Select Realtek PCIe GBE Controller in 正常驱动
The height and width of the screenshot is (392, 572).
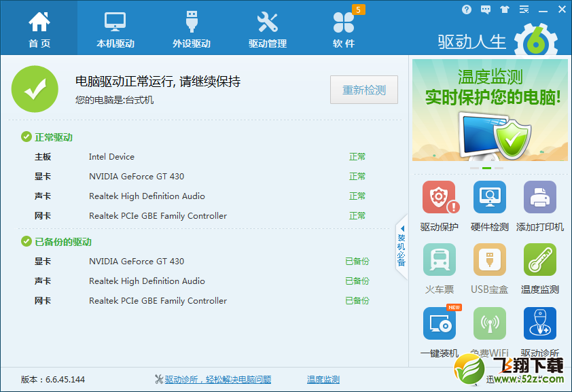pyautogui.click(x=200, y=216)
